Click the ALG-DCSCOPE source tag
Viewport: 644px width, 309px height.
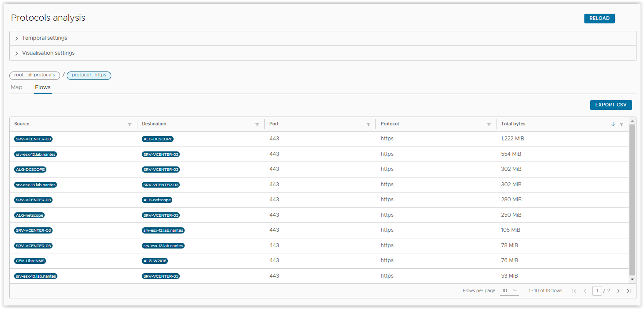pyautogui.click(x=30, y=170)
